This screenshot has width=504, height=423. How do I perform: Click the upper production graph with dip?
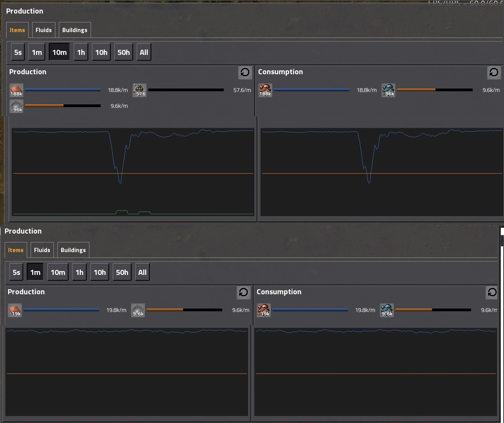pyautogui.click(x=133, y=172)
